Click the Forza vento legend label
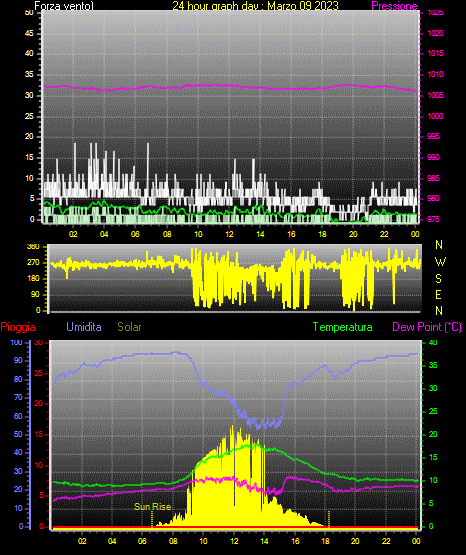This screenshot has height=555, width=466. pyautogui.click(x=64, y=6)
